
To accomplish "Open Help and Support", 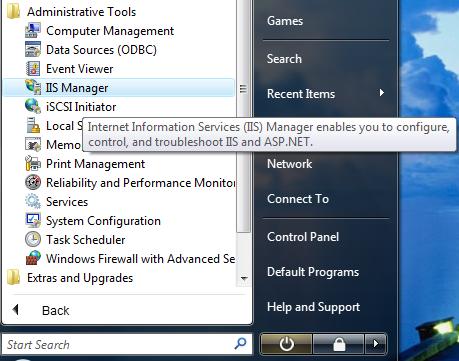I will tap(314, 307).
